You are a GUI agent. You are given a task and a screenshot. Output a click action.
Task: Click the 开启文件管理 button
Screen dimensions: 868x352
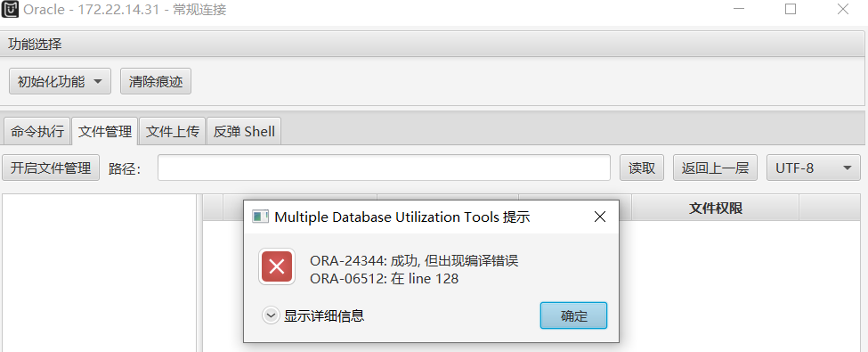51,168
